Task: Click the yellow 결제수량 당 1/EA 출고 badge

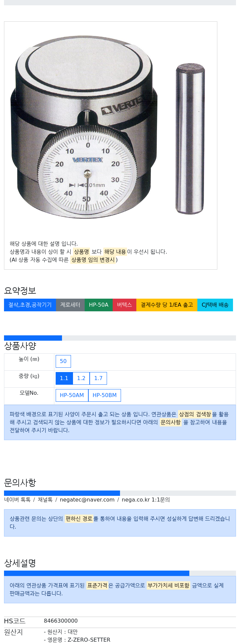Action: click(167, 305)
